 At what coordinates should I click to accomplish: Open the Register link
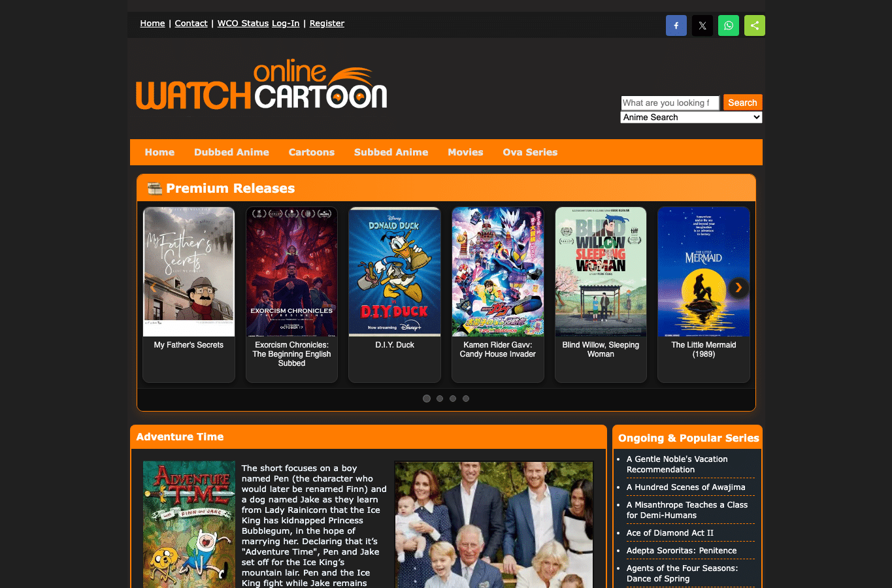(x=327, y=24)
